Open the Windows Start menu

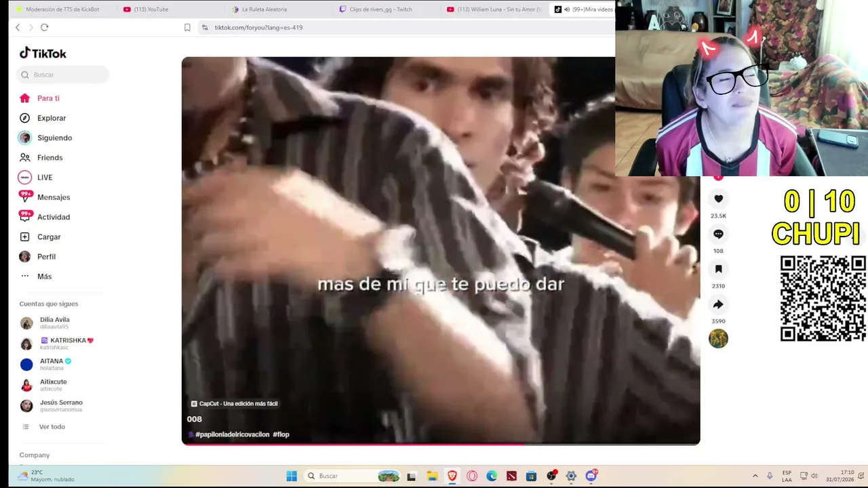292,476
